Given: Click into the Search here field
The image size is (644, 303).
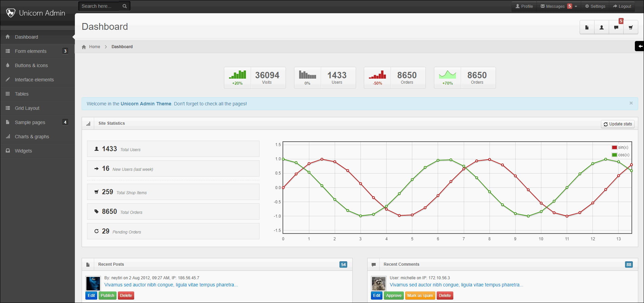Looking at the screenshot, I should pyautogui.click(x=100, y=6).
